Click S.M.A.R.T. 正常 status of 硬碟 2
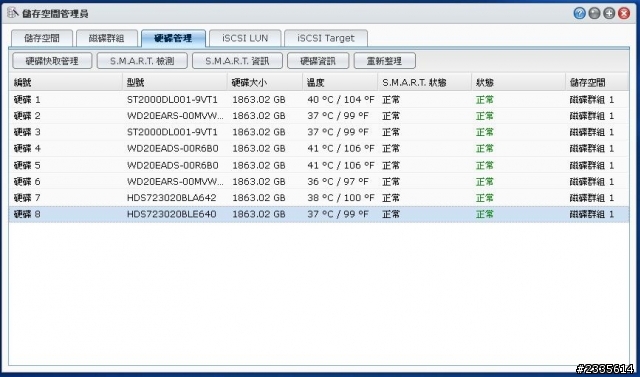The image size is (640, 377). [x=391, y=116]
